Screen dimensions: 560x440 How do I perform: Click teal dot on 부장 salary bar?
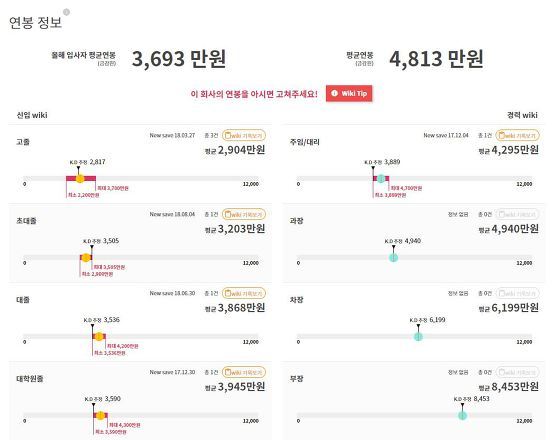462,415
